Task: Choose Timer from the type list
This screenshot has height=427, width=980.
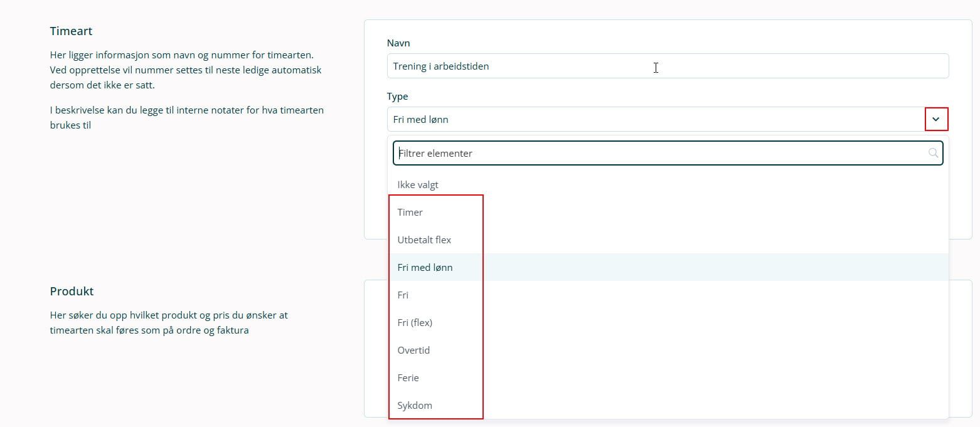Action: pyautogui.click(x=410, y=213)
